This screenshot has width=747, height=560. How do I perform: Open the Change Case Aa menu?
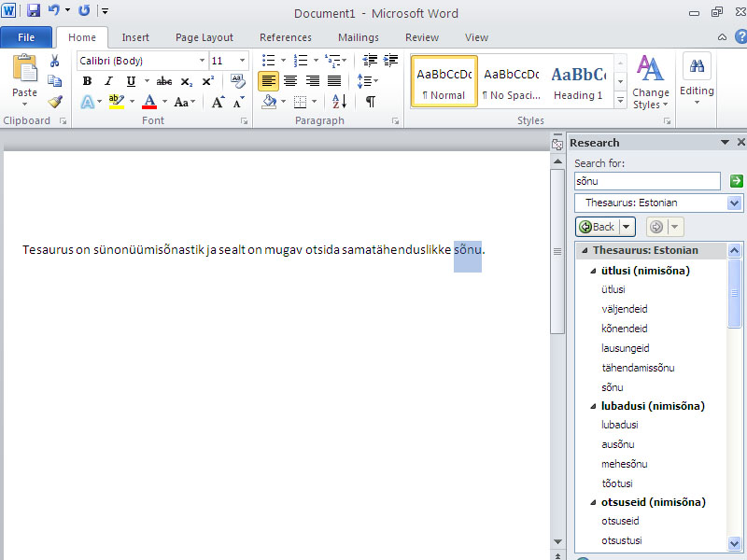pyautogui.click(x=184, y=102)
